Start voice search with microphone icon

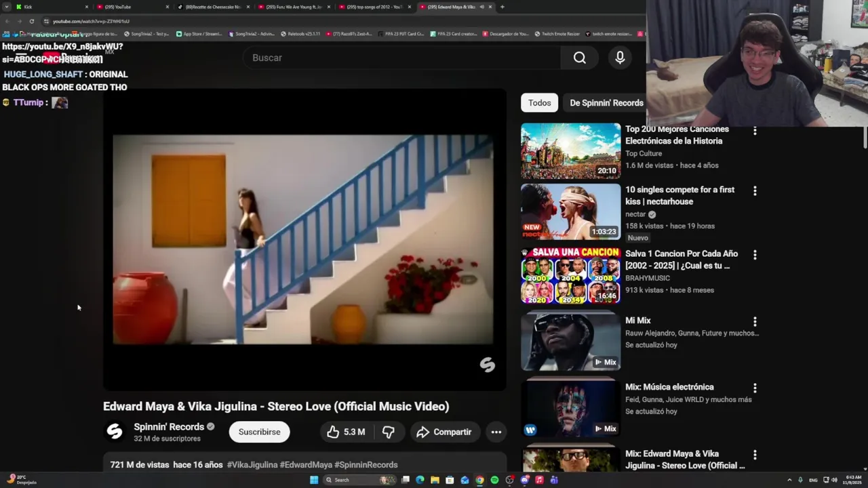(620, 58)
